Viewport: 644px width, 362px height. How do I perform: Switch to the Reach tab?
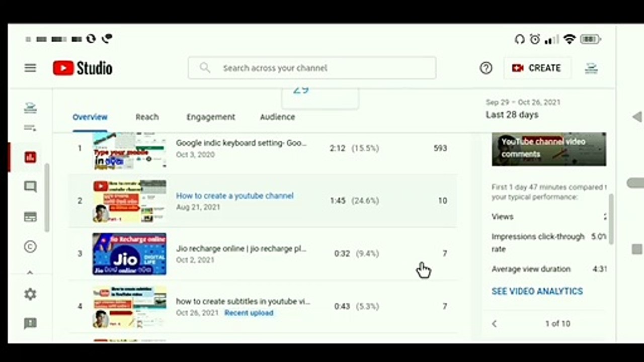coord(147,117)
